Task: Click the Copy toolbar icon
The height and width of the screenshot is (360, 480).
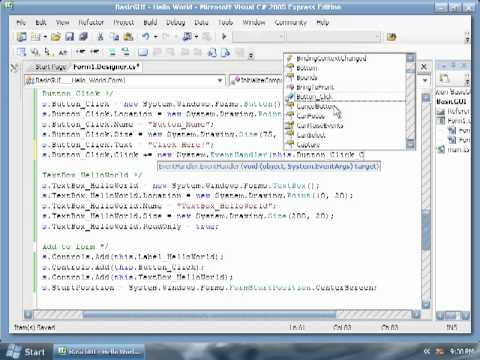Action: tap(115, 37)
